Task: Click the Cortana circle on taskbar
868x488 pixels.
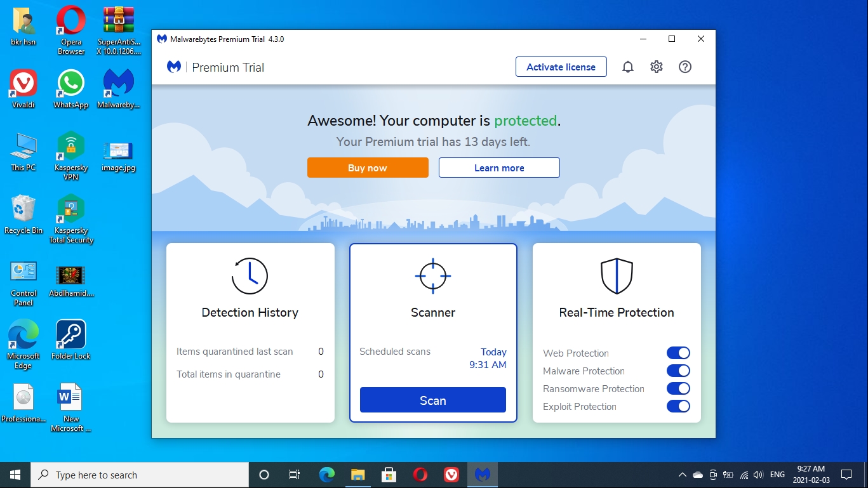Action: [x=264, y=475]
